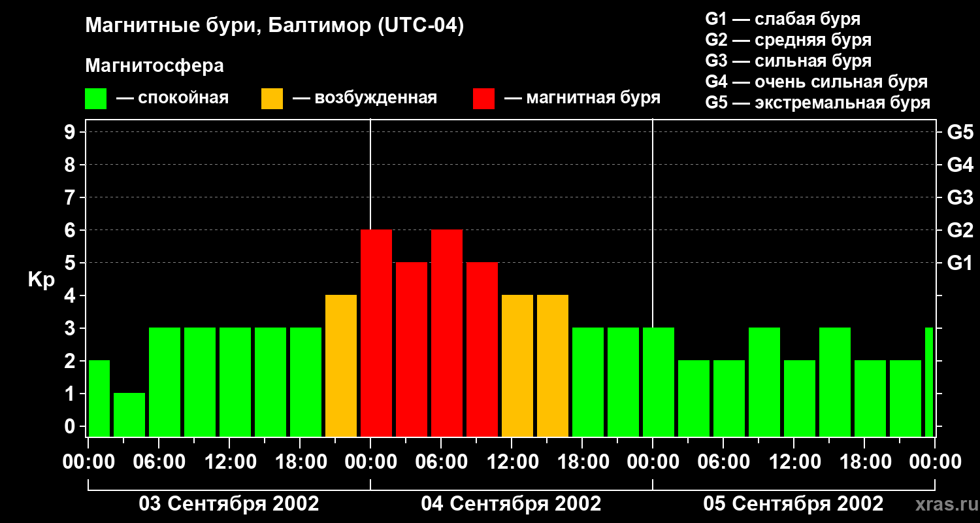Image resolution: width=980 pixels, height=523 pixels.
Task: Select the shortest green Kp 1 bar
Action: click(129, 415)
